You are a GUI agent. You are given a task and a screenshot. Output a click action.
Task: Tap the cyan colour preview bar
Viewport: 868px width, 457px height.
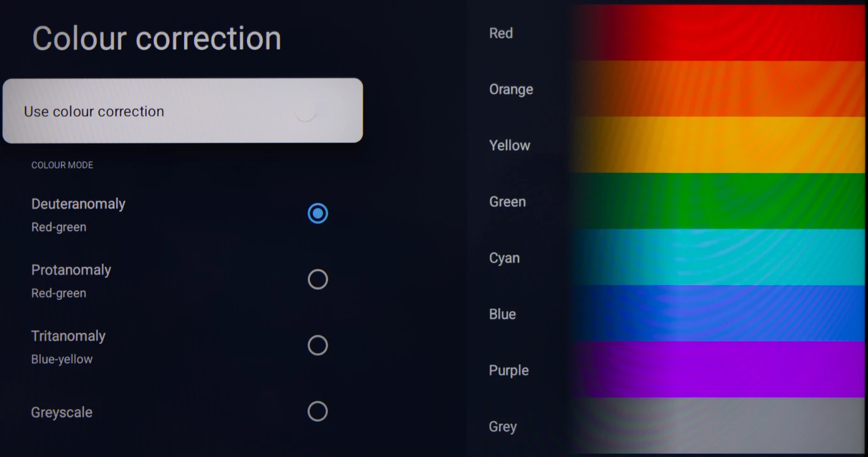[718, 257]
